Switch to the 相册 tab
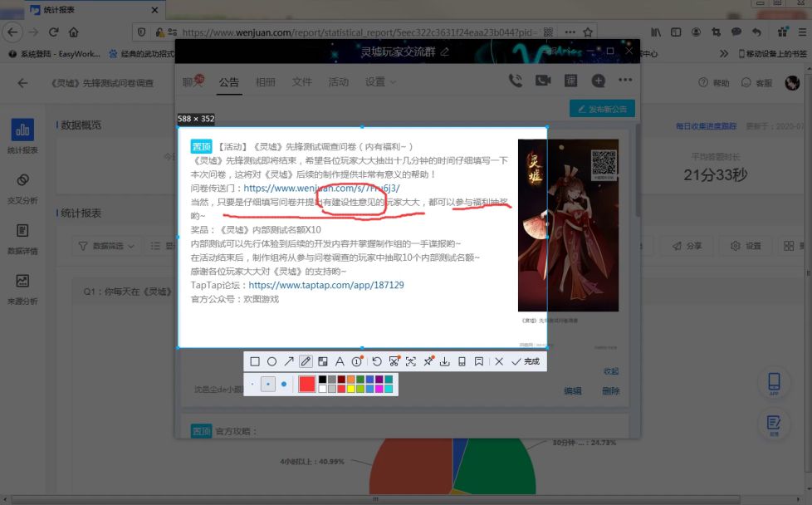The height and width of the screenshot is (505, 812). [266, 82]
